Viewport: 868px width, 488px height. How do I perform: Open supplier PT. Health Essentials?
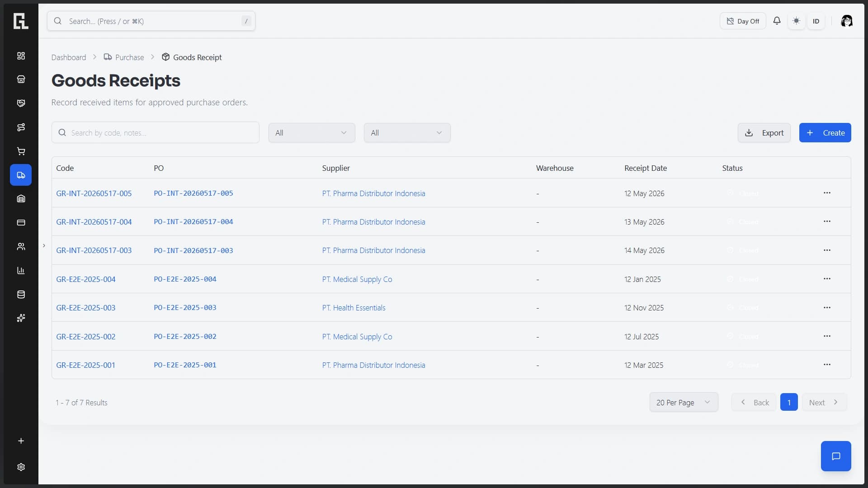coord(354,308)
